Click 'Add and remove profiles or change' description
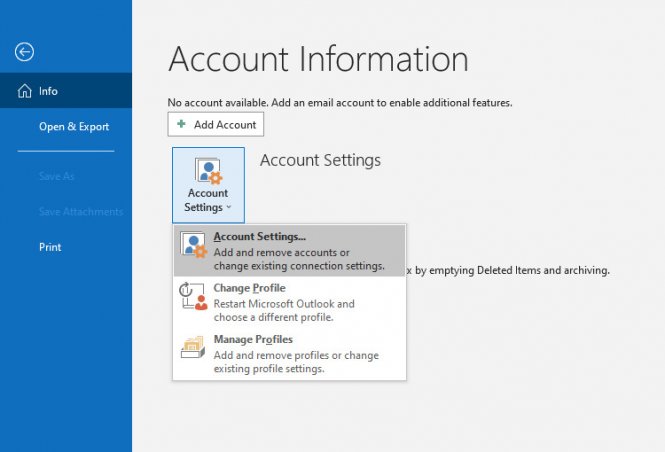The height and width of the screenshot is (452, 665). click(296, 355)
